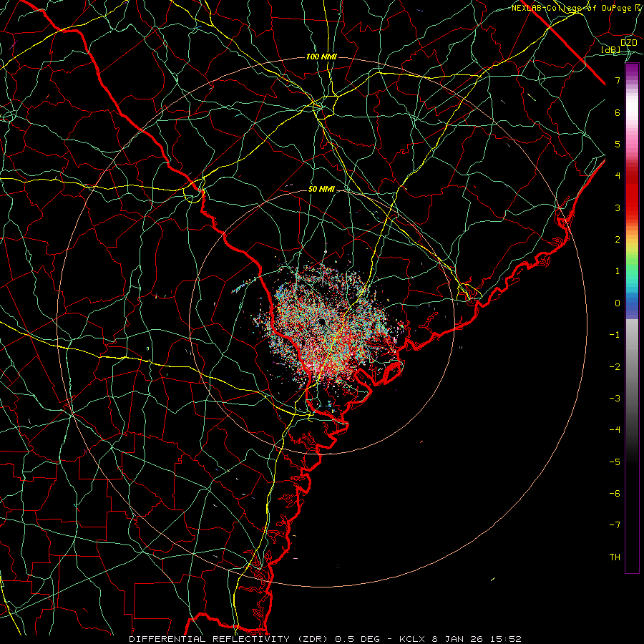The width and height of the screenshot is (644, 644).
Task: Click the 0 dB legend value
Action: (618, 303)
